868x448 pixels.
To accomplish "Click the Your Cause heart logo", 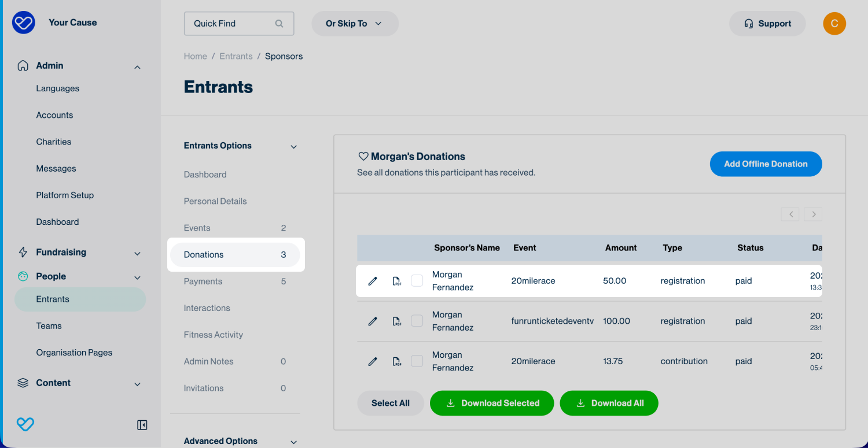I will pos(24,23).
